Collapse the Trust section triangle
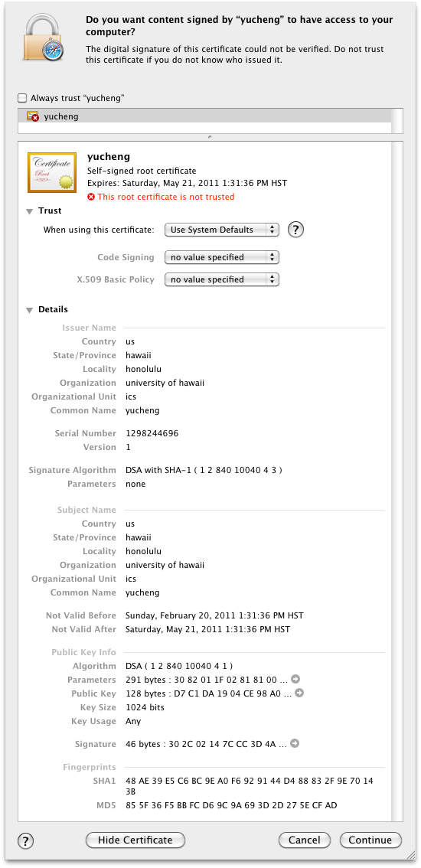Viewport: 421px width, 868px height. pos(29,211)
